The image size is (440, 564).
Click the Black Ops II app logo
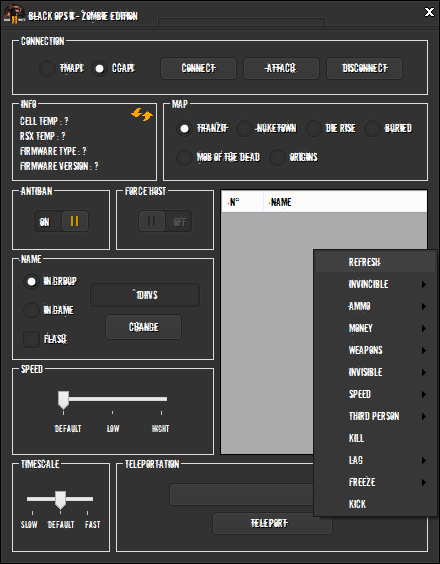14,14
